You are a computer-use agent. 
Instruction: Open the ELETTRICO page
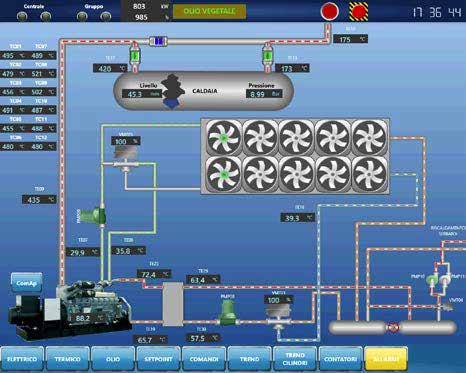tap(22, 359)
